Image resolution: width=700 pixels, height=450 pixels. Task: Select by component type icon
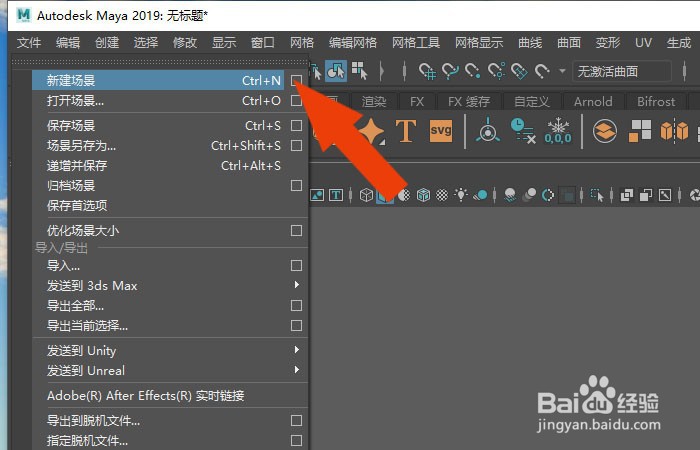click(359, 71)
